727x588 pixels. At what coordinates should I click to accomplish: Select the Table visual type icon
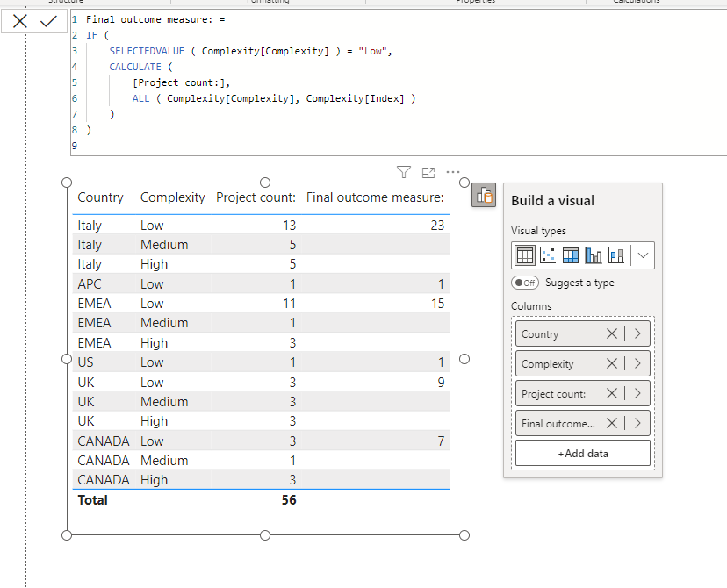click(525, 255)
